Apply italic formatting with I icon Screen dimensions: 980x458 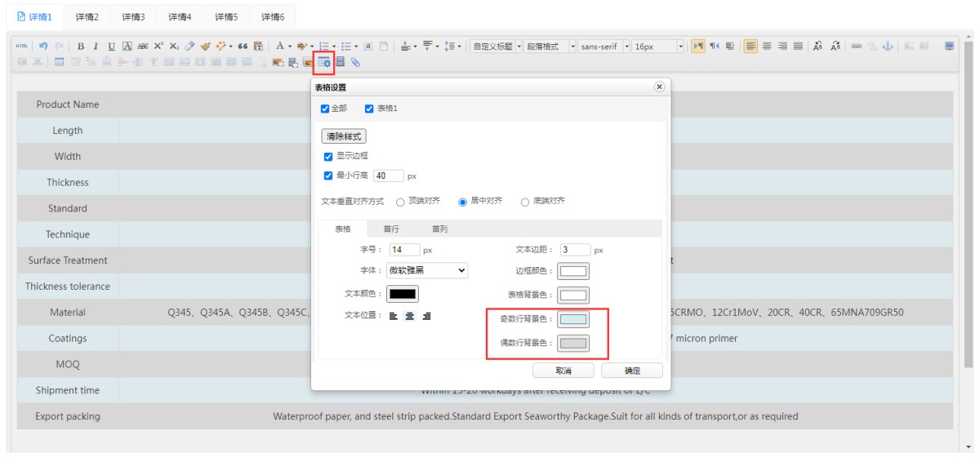(x=96, y=47)
